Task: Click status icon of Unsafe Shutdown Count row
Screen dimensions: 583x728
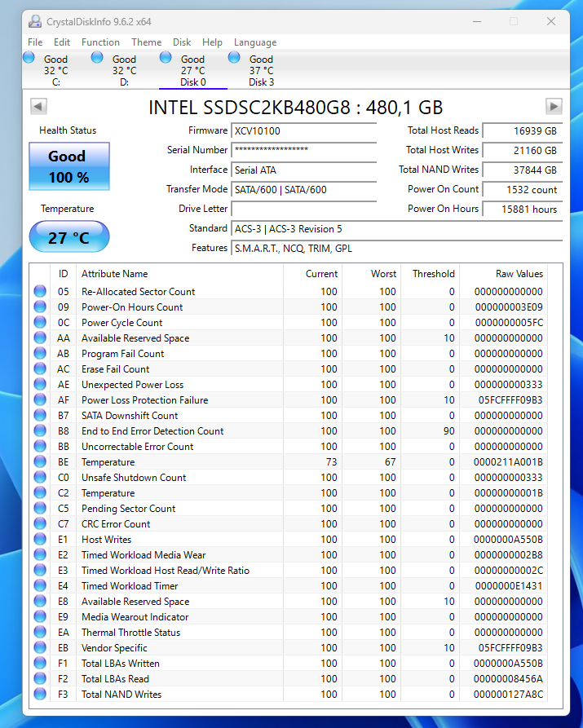Action: (x=40, y=477)
